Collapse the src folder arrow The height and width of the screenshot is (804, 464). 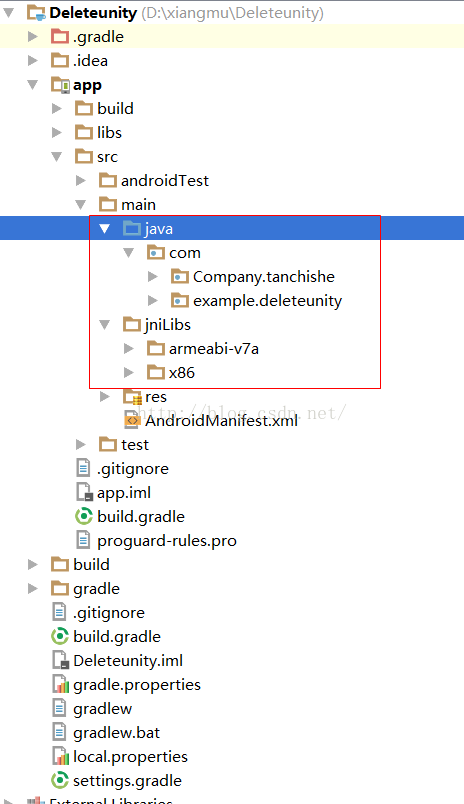pos(57,156)
